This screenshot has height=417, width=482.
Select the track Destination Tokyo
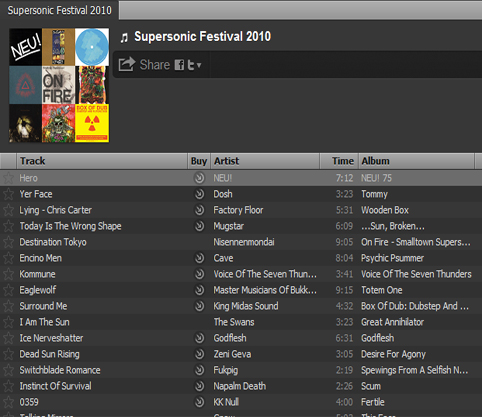pos(241,242)
